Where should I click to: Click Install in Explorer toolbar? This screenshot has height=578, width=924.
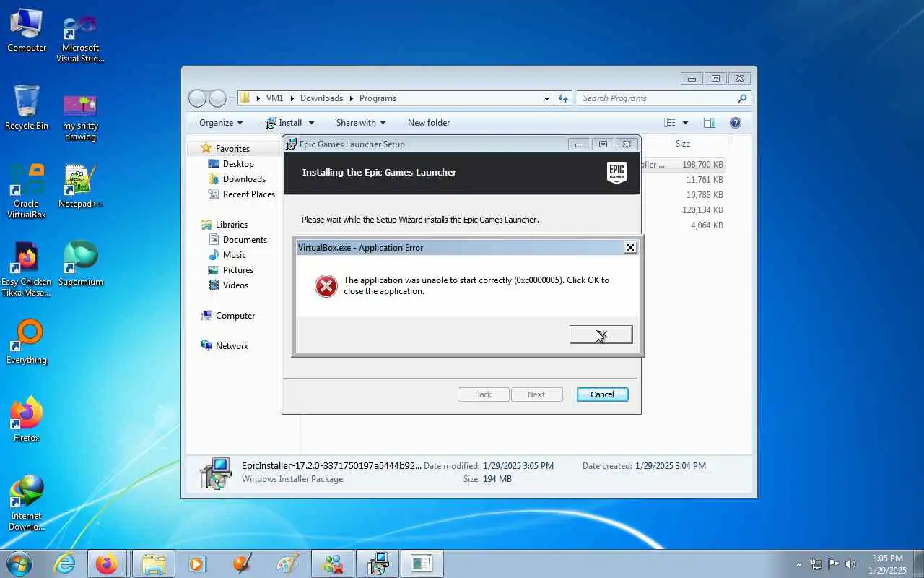pos(284,123)
